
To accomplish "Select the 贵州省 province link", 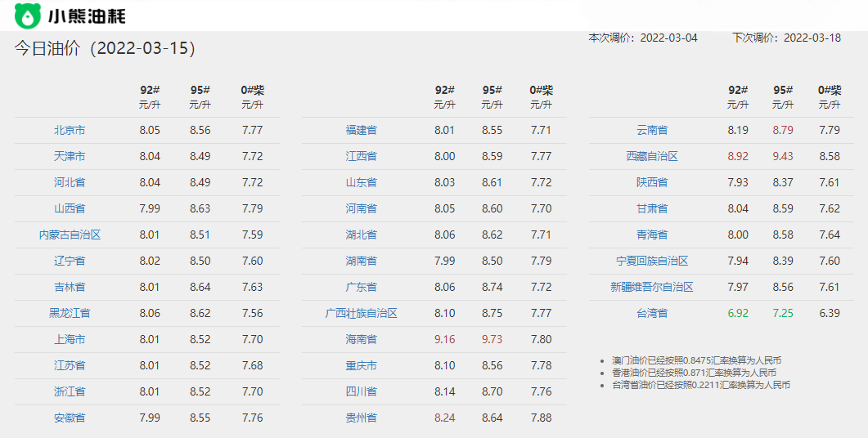I will point(361,418).
